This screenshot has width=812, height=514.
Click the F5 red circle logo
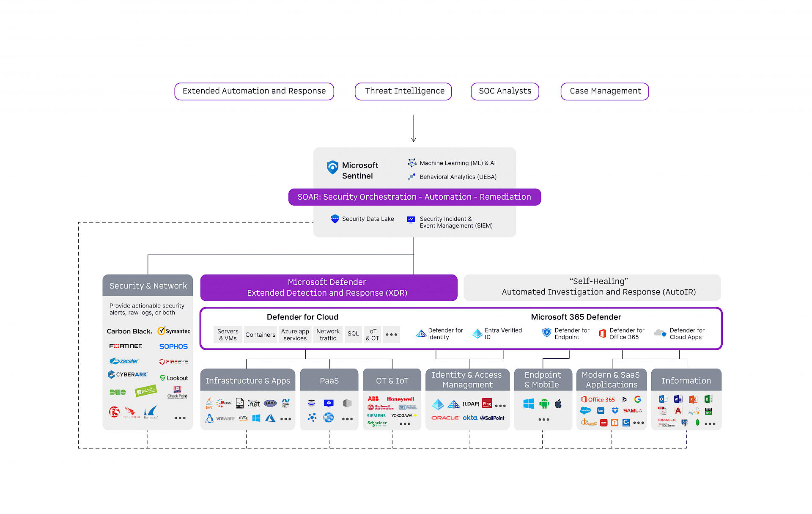[114, 412]
